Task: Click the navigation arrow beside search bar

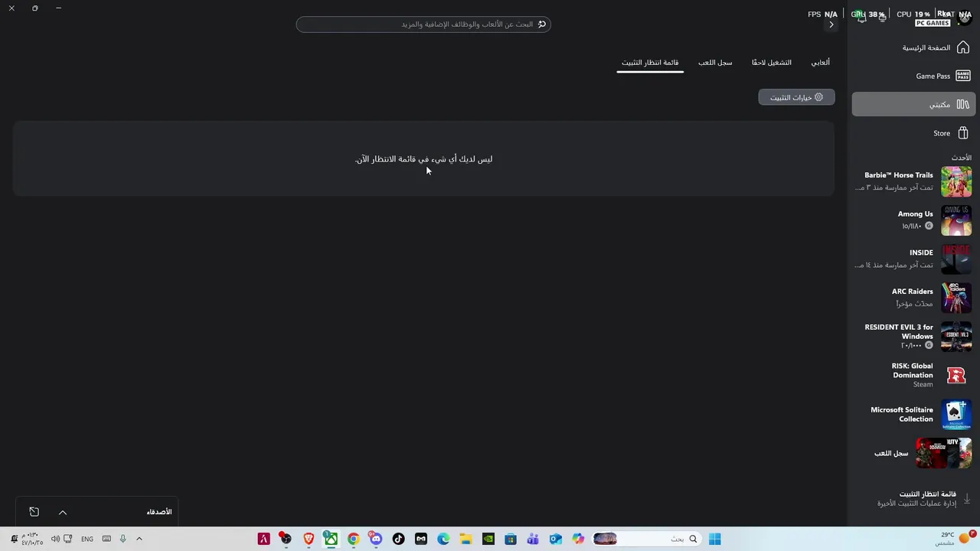Action: pos(831,24)
